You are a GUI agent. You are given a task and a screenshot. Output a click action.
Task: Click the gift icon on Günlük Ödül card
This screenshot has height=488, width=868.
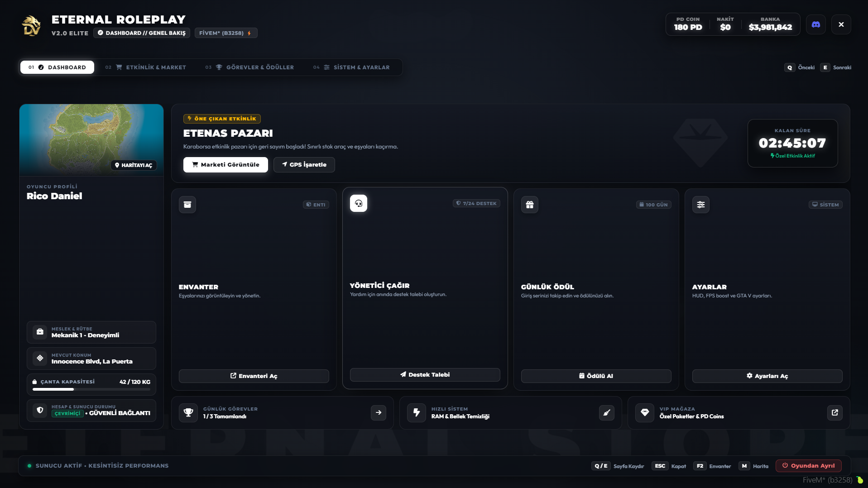click(529, 205)
